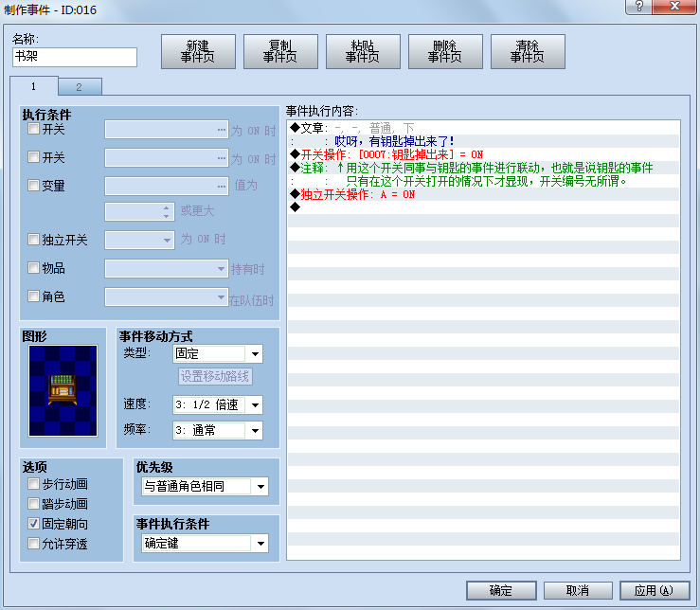
Task: Open the 速度 speed dropdown
Action: coord(218,405)
